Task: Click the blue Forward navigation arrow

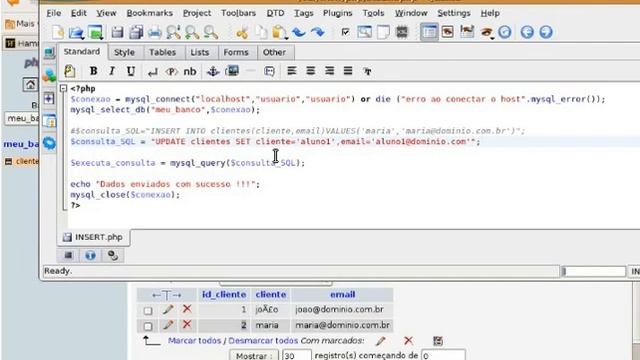Action: 546,32
